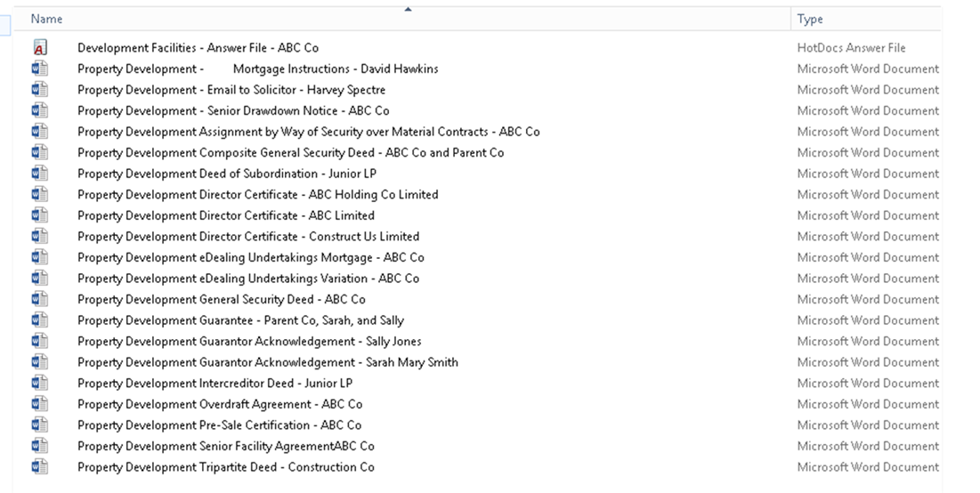Viewport: 980px width, 493px height.
Task: Click Word icon for Guarantor Acknowledgement - Sally Jones
Action: (x=40, y=341)
